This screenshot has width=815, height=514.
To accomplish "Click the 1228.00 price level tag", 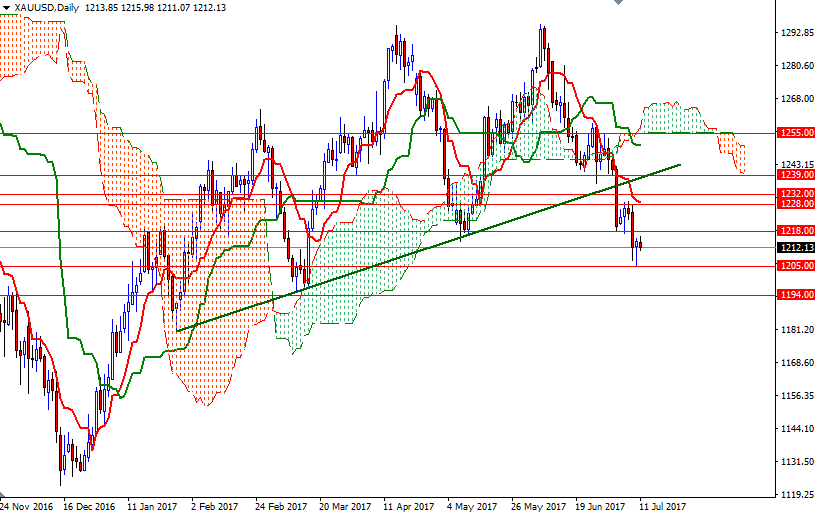I will click(x=795, y=205).
